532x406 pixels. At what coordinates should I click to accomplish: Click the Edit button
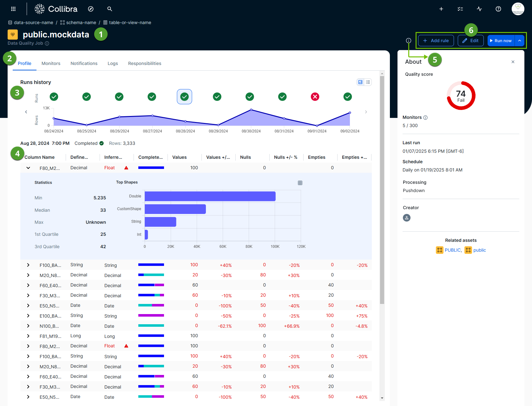(x=470, y=41)
